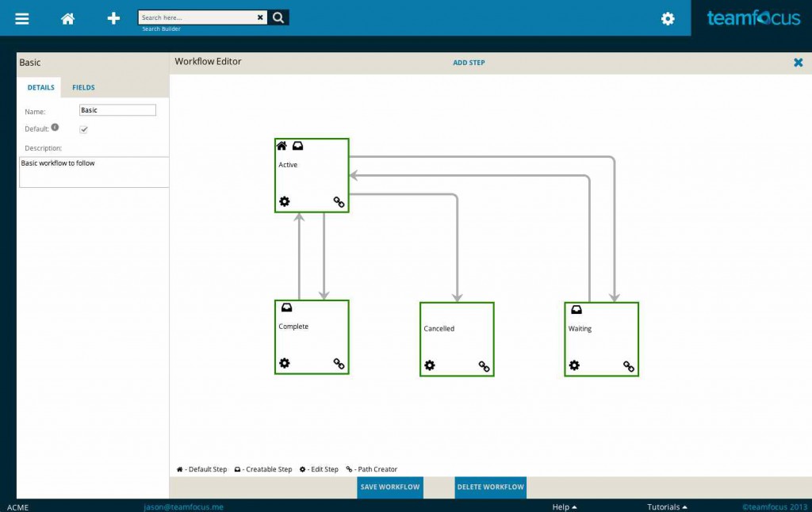Switch to the FIELDS tab
The image size is (812, 512).
pyautogui.click(x=83, y=87)
